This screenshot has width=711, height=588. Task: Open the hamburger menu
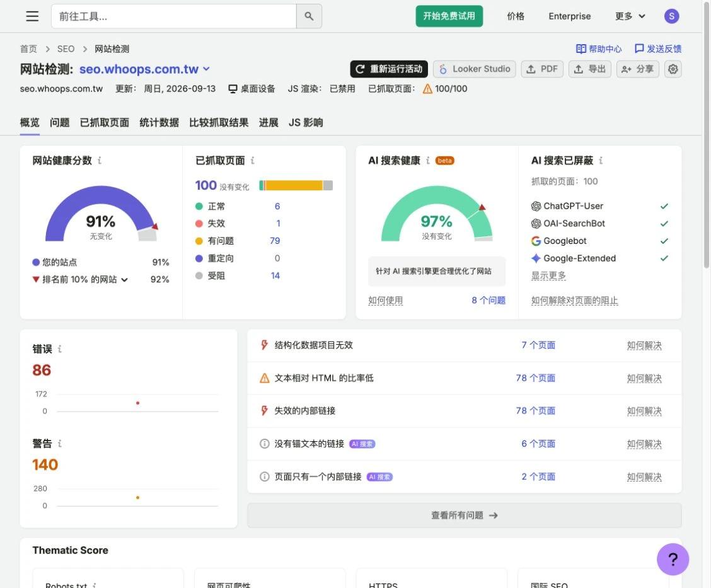[x=32, y=16]
